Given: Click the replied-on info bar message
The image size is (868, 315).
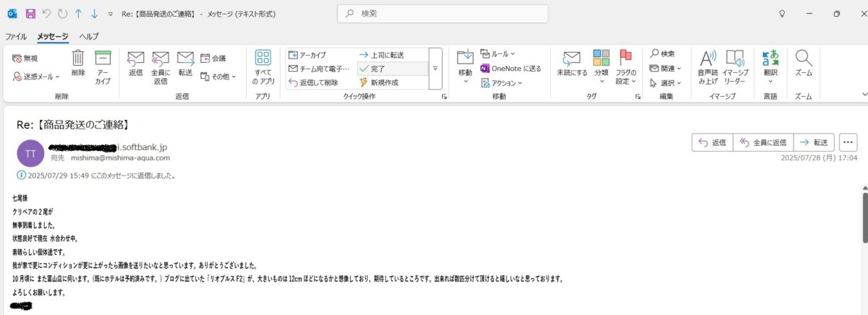Looking at the screenshot, I should click(x=96, y=176).
